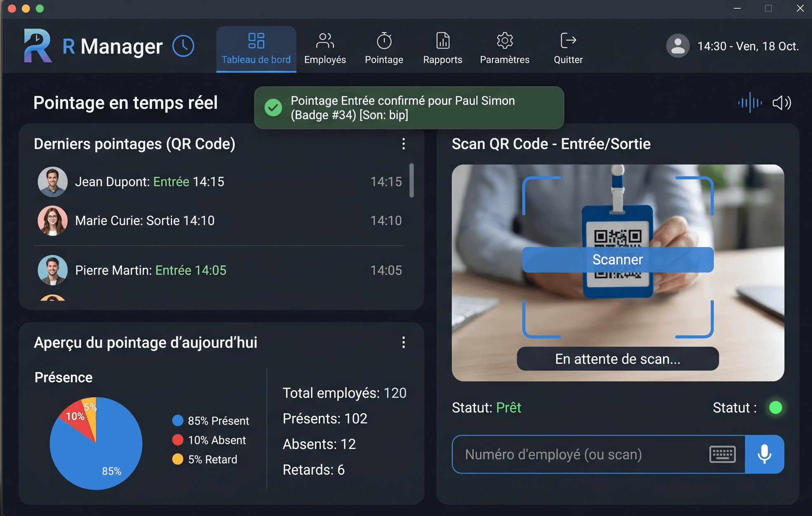Click the Derniers pointages list scrollbar
The width and height of the screenshot is (812, 516).
coord(411,181)
